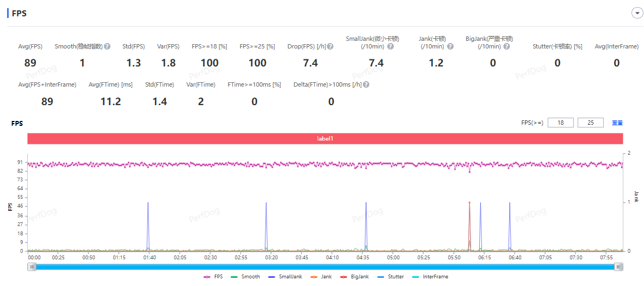Select the red label1 bar

[x=325, y=139]
